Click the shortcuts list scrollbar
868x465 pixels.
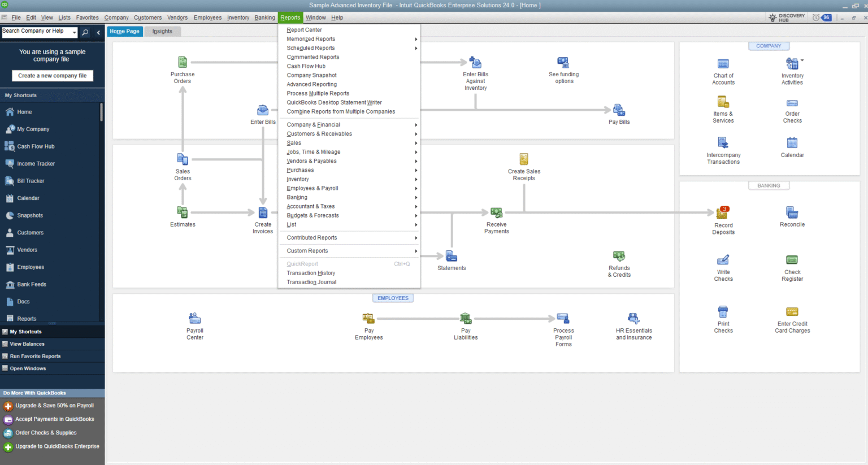102,112
